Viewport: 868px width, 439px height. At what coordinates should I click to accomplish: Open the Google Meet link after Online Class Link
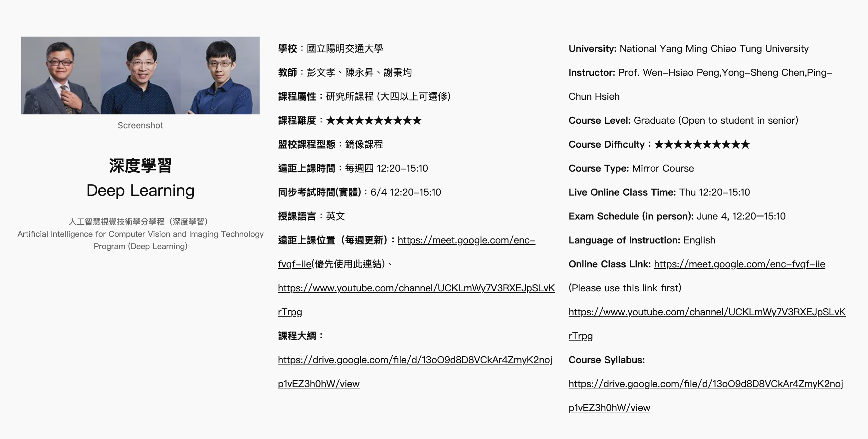pos(739,264)
